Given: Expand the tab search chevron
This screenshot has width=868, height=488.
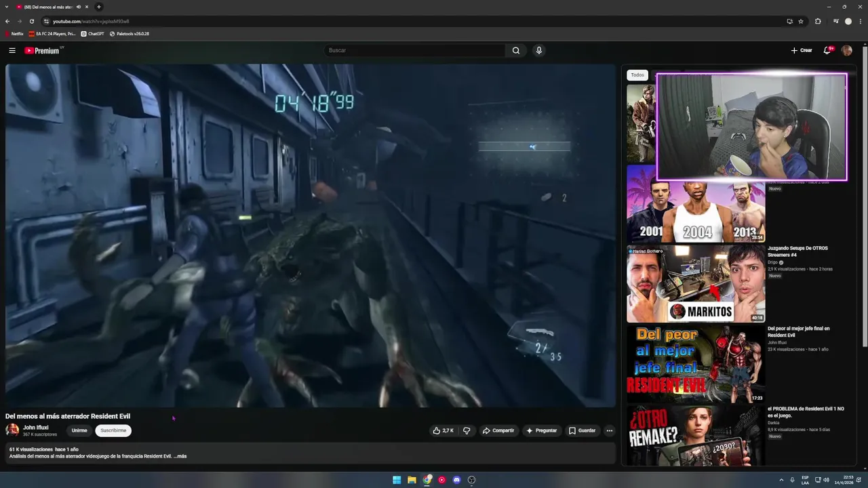Looking at the screenshot, I should pyautogui.click(x=6, y=7).
